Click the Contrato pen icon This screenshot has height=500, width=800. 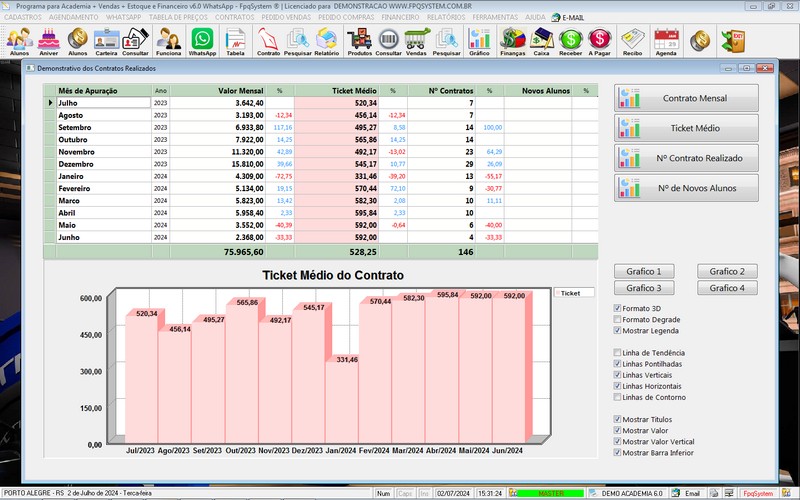tap(268, 41)
